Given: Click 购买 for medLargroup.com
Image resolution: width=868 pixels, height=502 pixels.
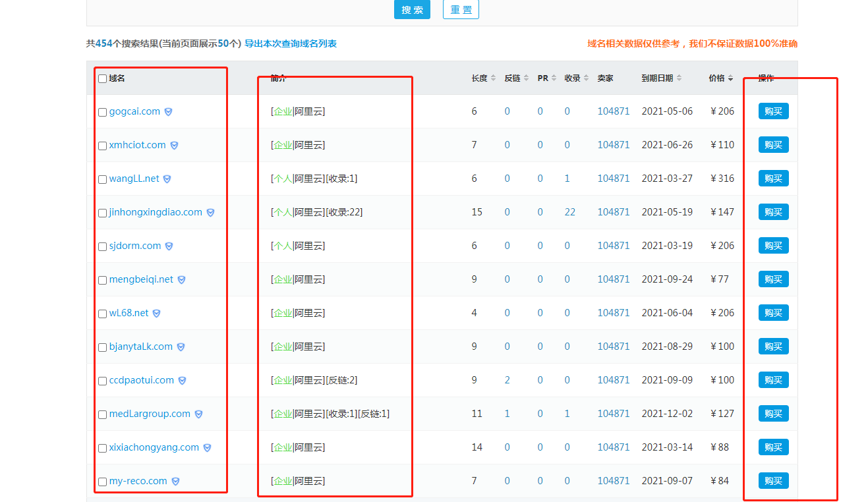Looking at the screenshot, I should click(773, 414).
